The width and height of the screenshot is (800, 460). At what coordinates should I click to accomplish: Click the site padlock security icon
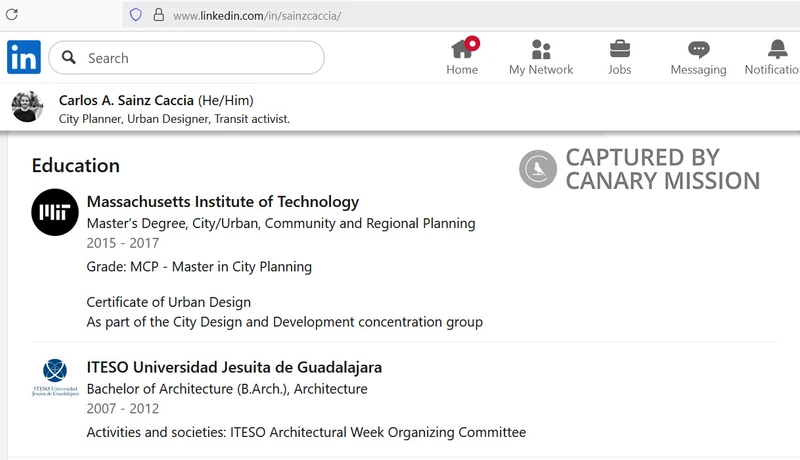coord(157,15)
